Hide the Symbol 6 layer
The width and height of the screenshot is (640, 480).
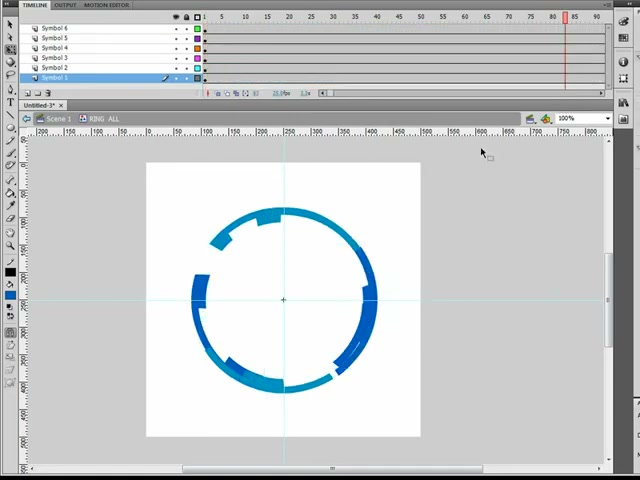pyautogui.click(x=176, y=29)
